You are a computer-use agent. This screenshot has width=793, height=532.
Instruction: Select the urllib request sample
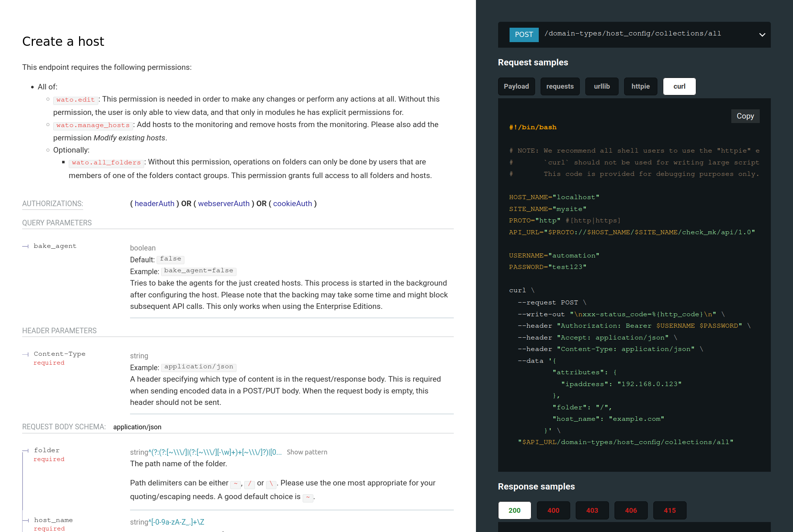tap(602, 86)
